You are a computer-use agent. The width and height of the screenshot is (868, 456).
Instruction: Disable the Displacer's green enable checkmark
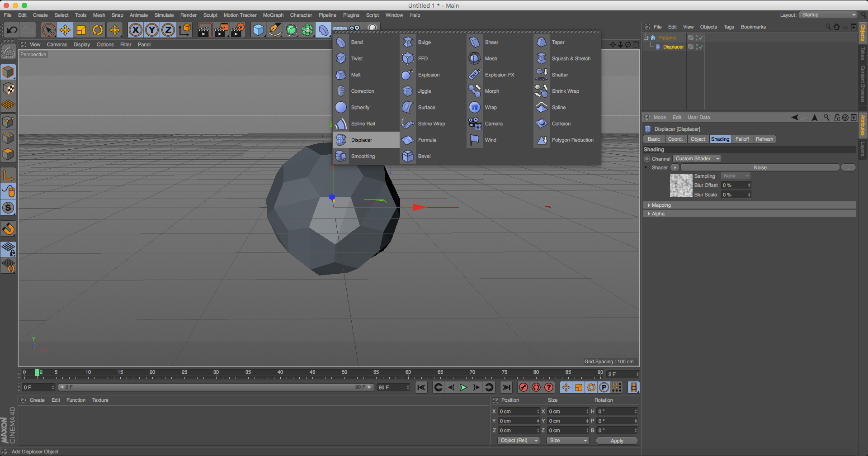700,47
